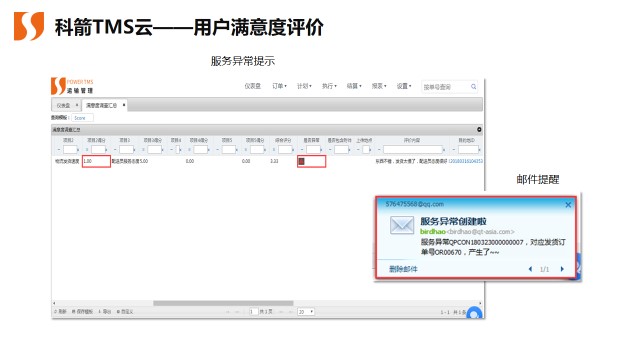Select the Score query template field
This screenshot has height=360, width=640.
(82, 118)
